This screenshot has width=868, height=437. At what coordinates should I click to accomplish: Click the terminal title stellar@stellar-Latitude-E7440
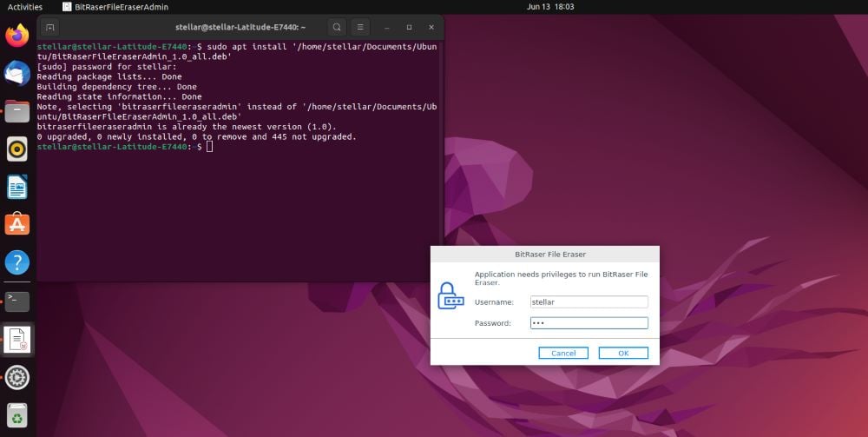click(x=240, y=27)
